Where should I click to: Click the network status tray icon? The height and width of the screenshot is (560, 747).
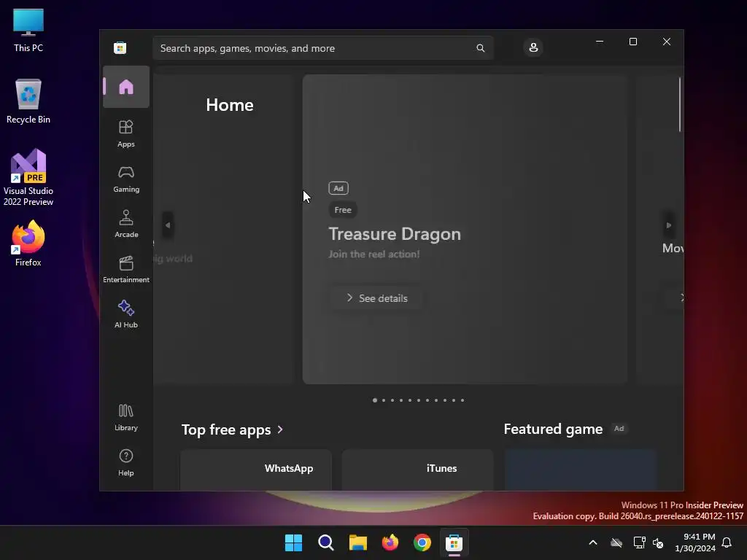click(639, 542)
